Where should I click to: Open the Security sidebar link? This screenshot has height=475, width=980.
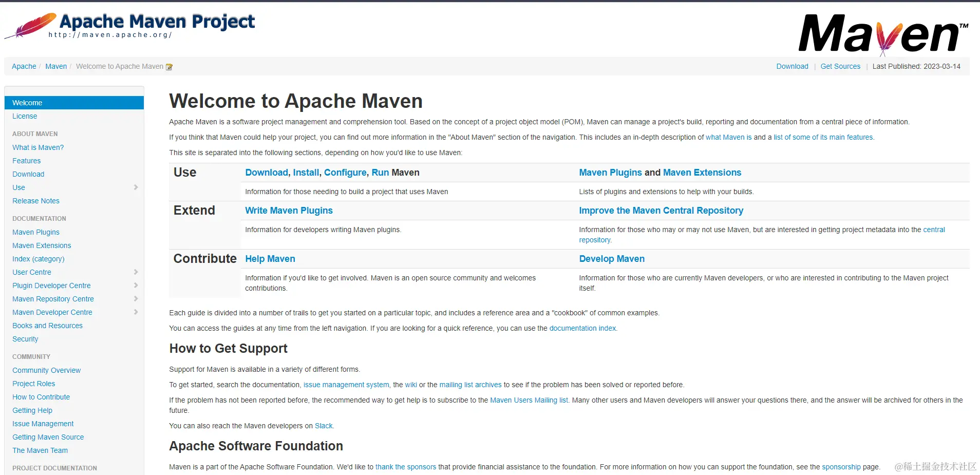[x=25, y=339]
